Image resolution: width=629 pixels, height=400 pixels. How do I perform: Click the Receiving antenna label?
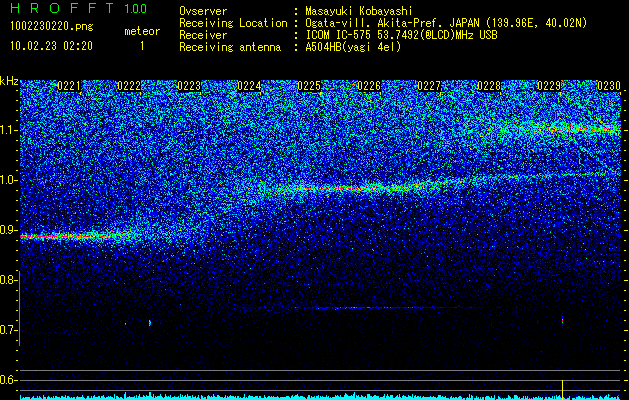pos(230,47)
